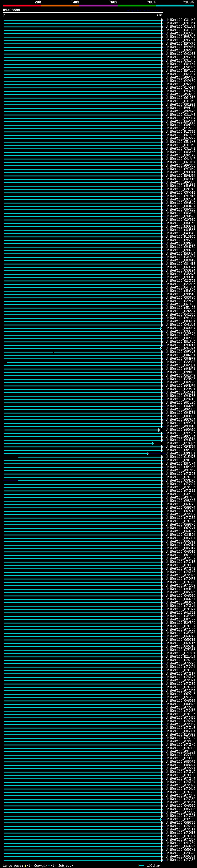Select the UniRef100_B2LXU9 label
The image size is (197, 868).
pos(180,657)
